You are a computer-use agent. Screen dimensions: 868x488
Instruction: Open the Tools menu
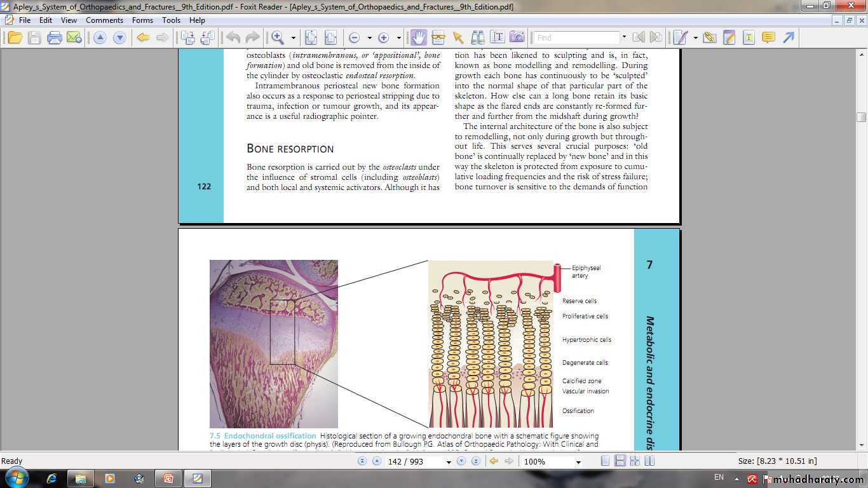(171, 20)
